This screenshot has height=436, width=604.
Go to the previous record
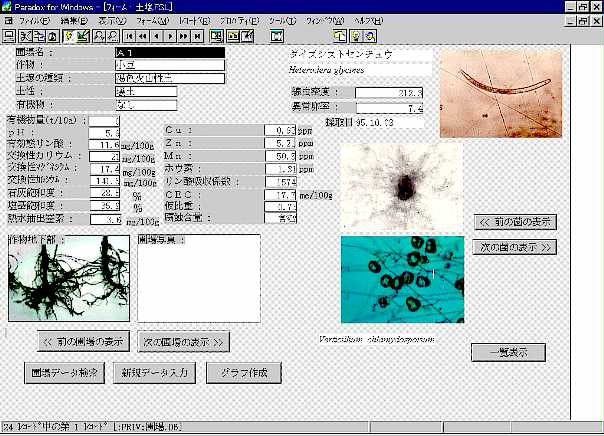156,36
